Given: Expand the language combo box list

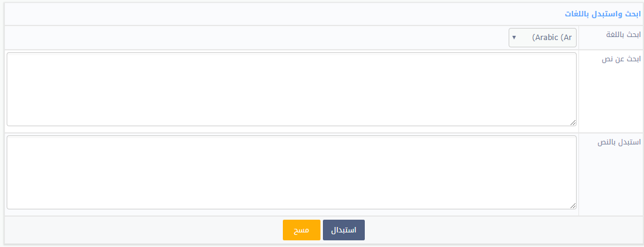Looking at the screenshot, I should (542, 38).
